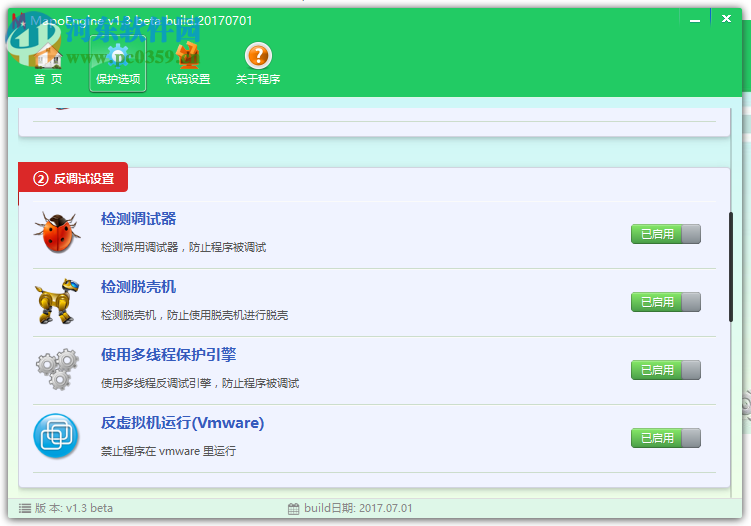Click the build date calendar icon

click(294, 509)
